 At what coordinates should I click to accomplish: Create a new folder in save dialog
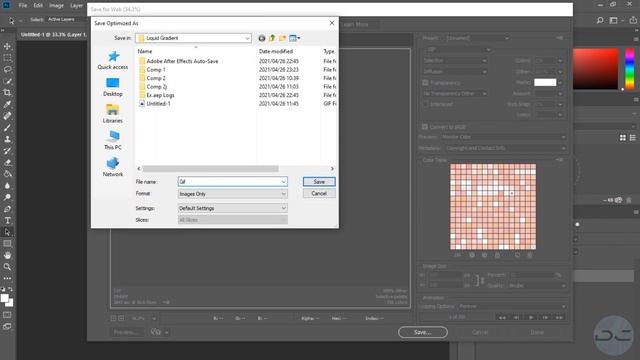click(x=282, y=38)
